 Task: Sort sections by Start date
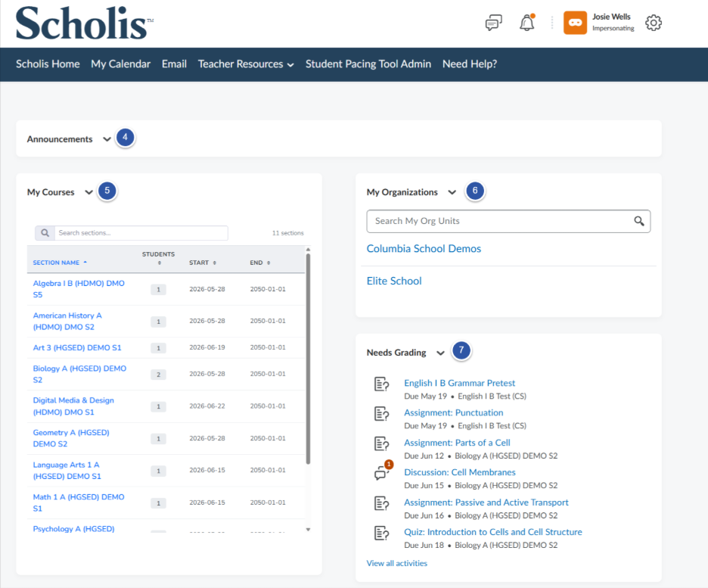point(202,263)
